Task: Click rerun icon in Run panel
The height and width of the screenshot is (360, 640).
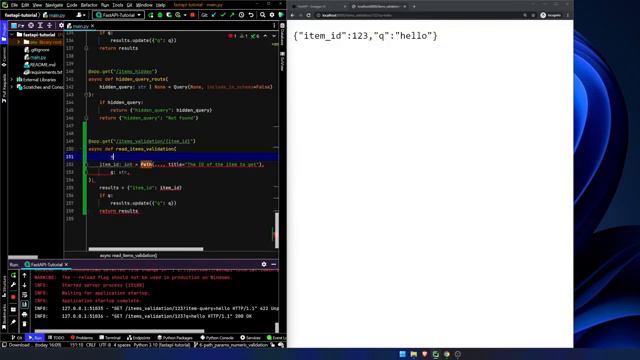Action: 13,275
